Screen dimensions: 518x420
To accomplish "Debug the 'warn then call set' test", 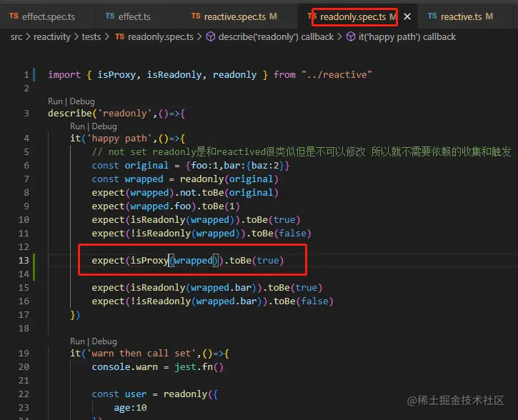I will point(104,341).
